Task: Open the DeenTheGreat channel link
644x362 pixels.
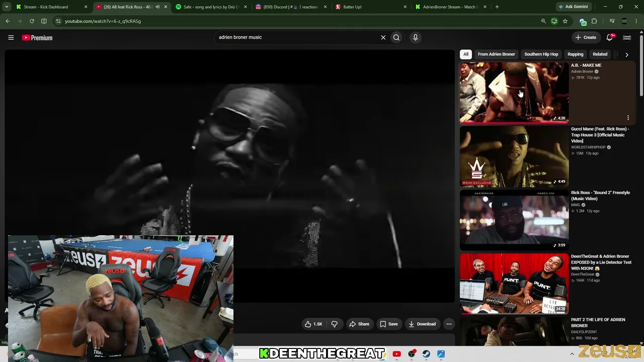Action: click(x=583, y=275)
